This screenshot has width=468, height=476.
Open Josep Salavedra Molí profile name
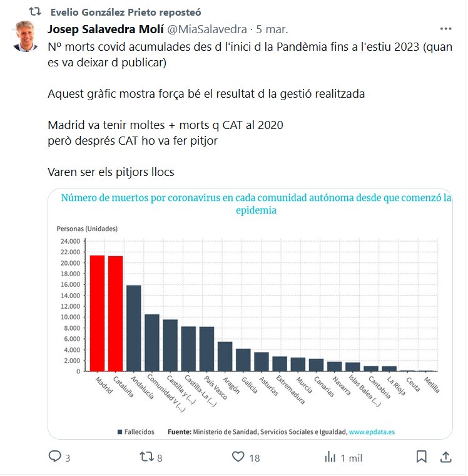pyautogui.click(x=105, y=29)
